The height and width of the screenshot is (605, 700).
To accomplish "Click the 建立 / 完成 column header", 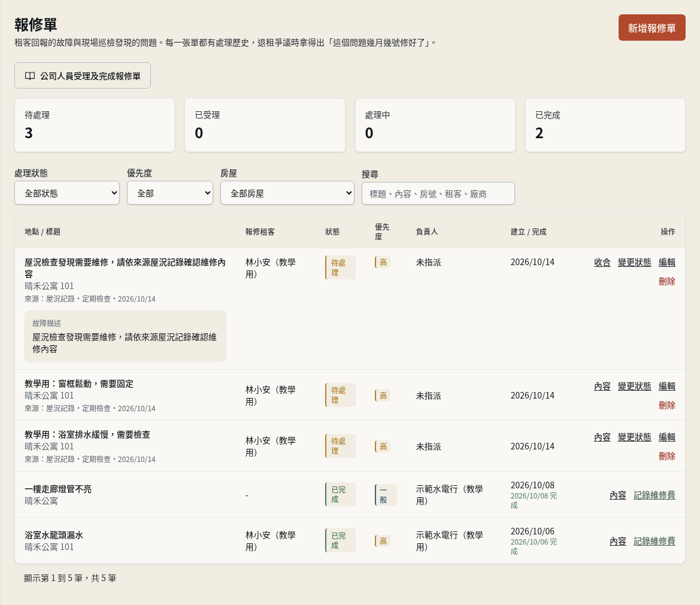I will tap(529, 232).
